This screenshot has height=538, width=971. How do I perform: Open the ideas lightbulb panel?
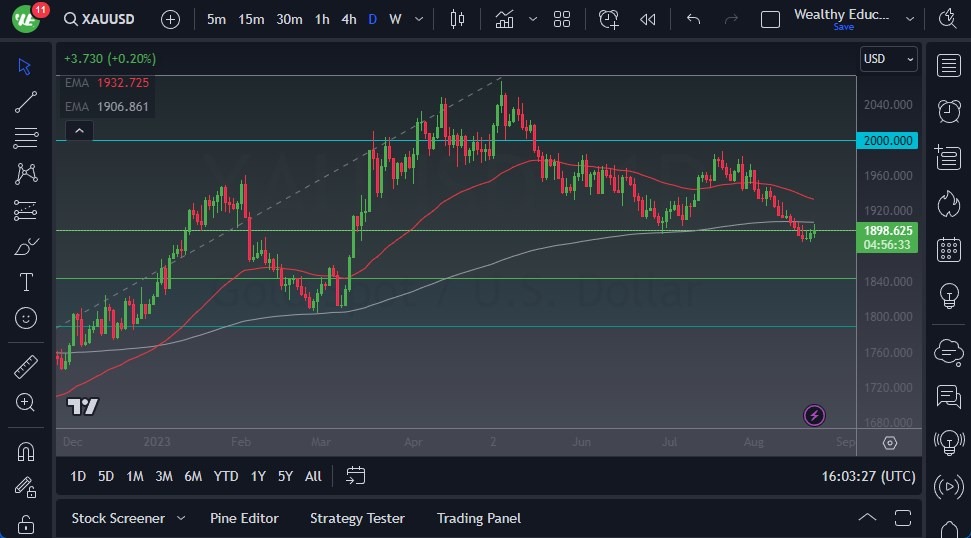tap(948, 296)
